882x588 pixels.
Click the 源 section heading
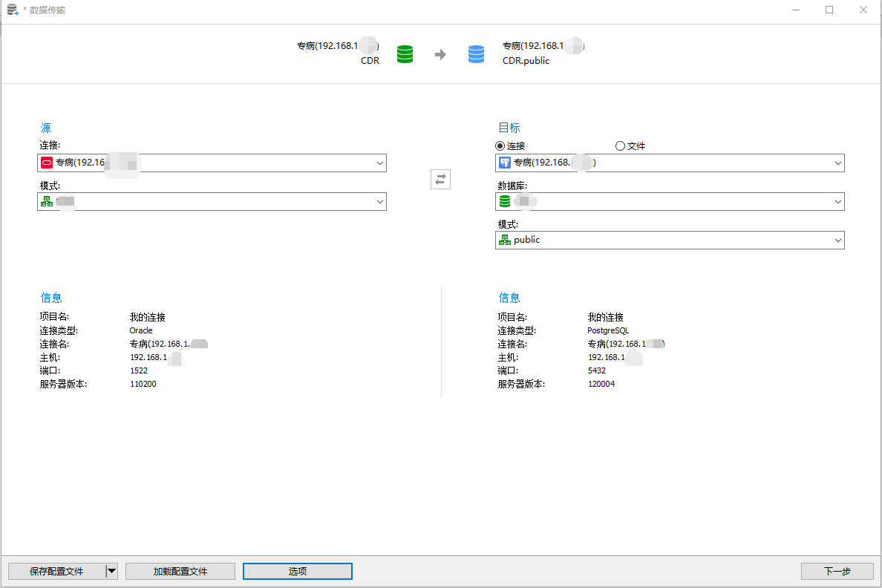tap(45, 128)
